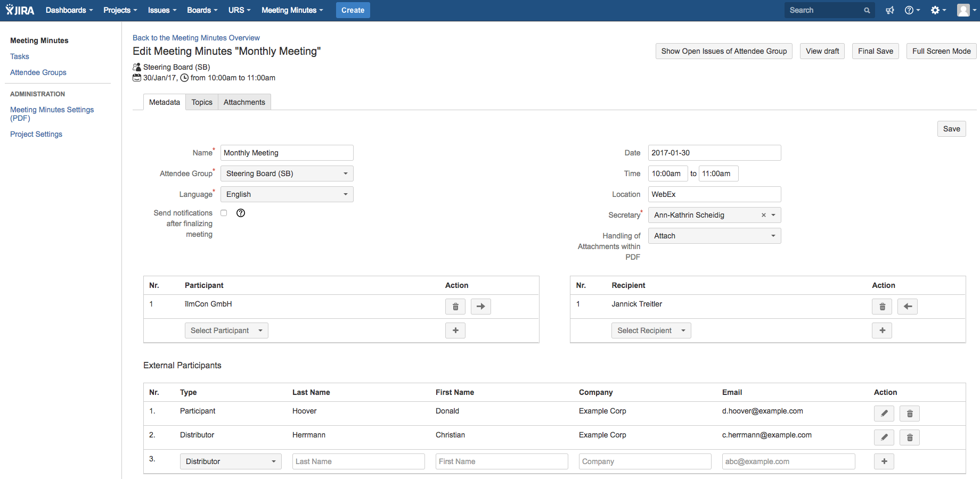Click the Save button
Image resolution: width=980 pixels, height=479 pixels.
coord(952,129)
